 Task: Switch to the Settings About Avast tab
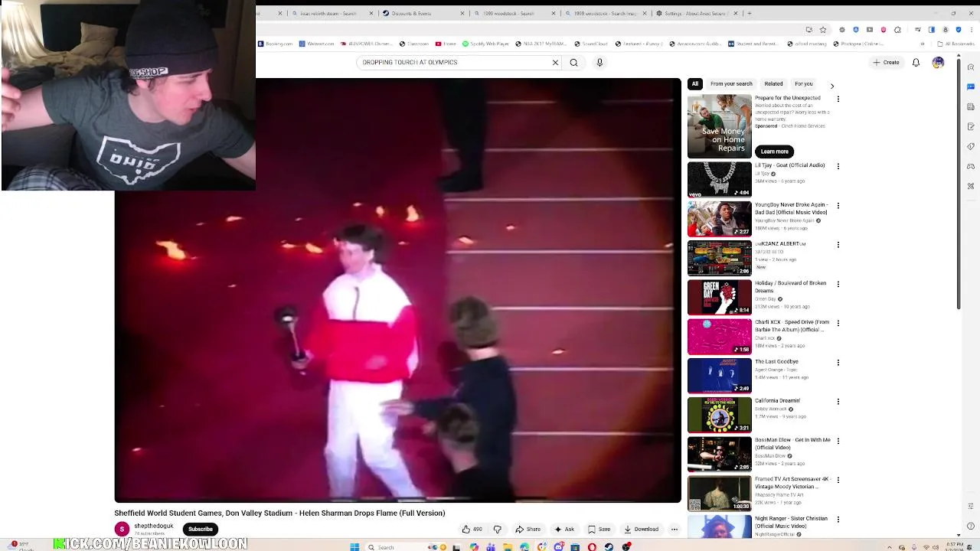(697, 13)
